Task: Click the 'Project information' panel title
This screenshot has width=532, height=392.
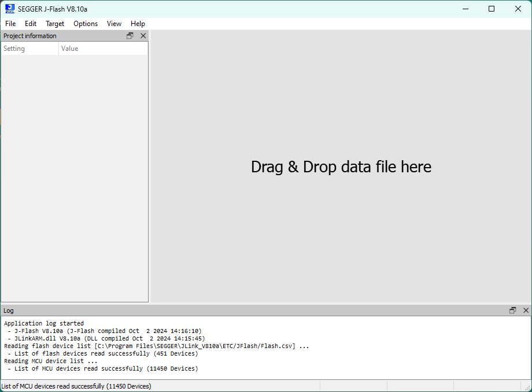Action: pyautogui.click(x=30, y=36)
